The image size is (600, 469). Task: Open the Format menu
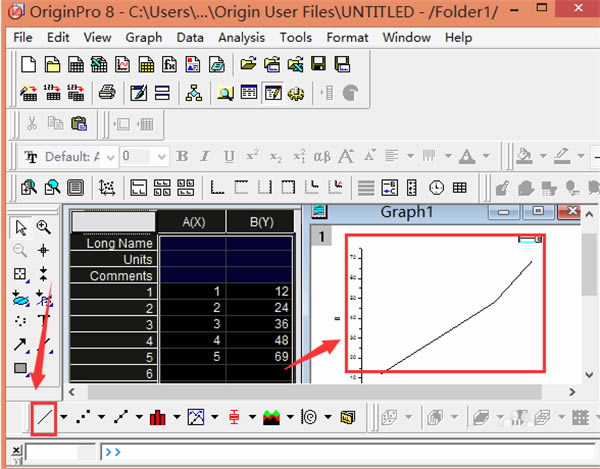347,37
